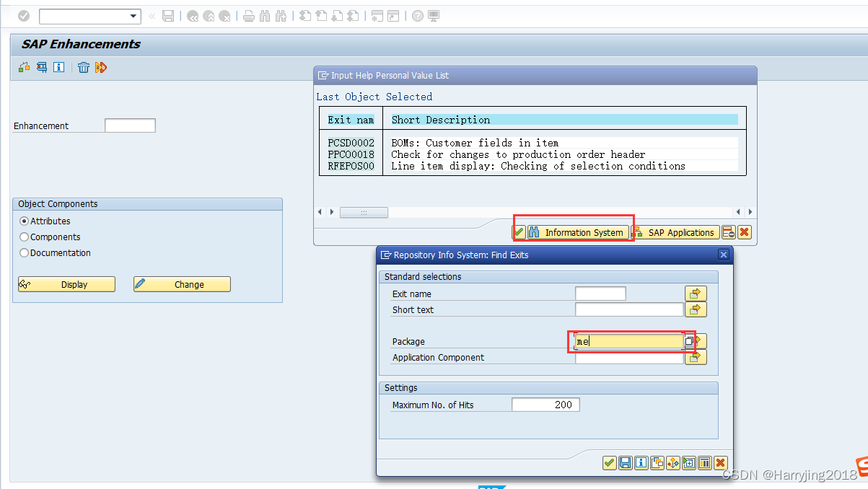Click the SAP Applications button
Screen dimensions: 868x489
tap(675, 232)
